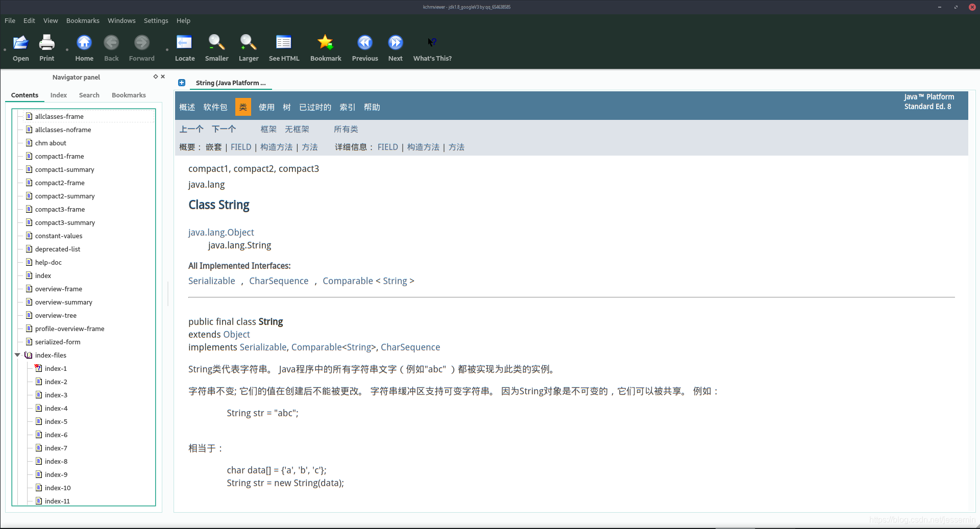This screenshot has height=529, width=980.
Task: Click 无框架 no-frames link
Action: [297, 129]
